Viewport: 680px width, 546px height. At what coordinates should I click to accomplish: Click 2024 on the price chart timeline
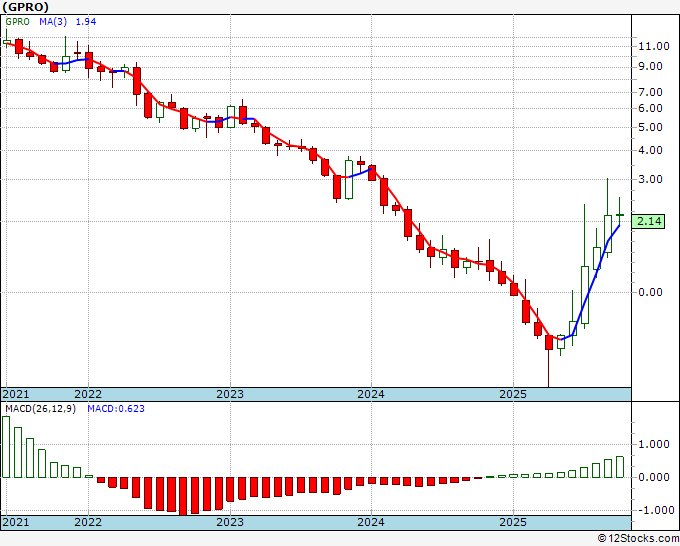371,394
